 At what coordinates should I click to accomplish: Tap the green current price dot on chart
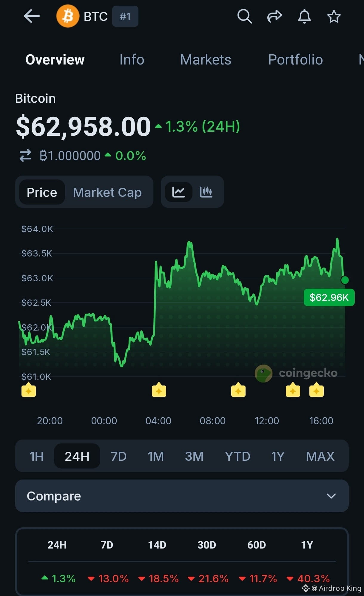345,280
